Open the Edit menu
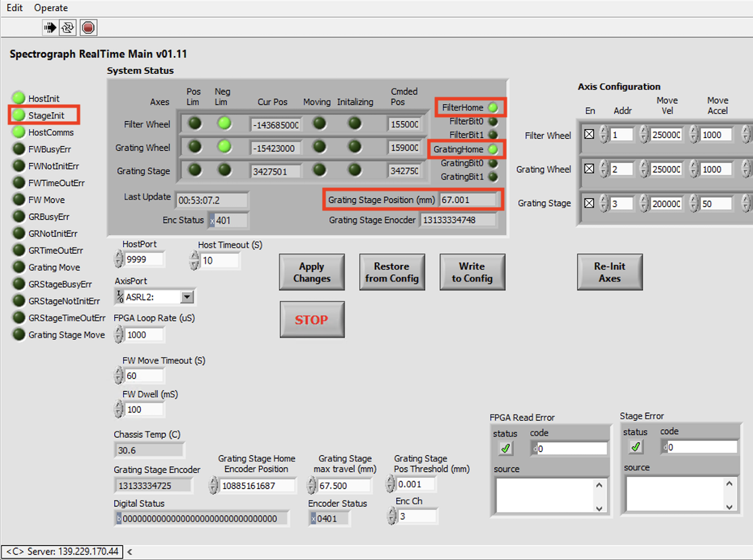 point(14,8)
